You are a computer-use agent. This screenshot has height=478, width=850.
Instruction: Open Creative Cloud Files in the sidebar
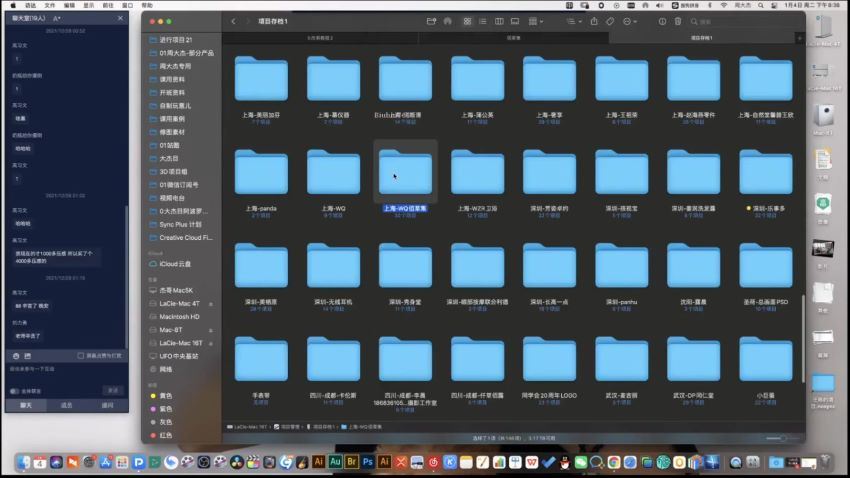(183, 237)
